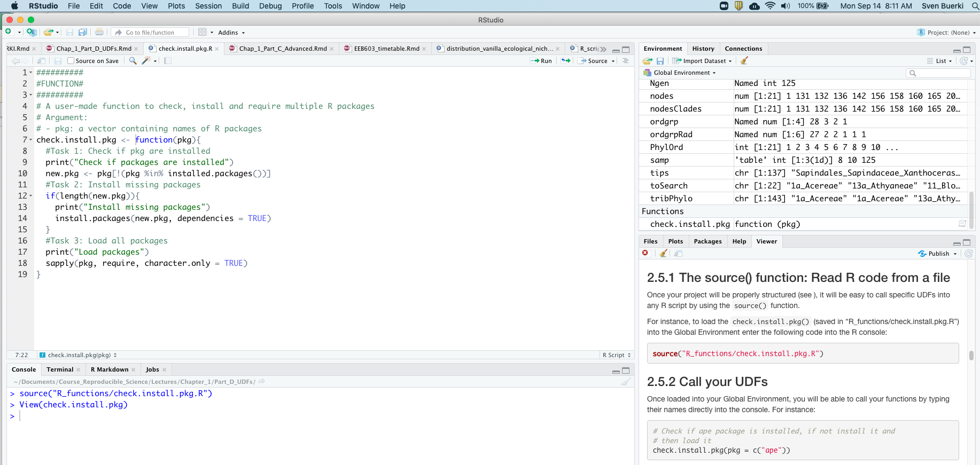View the current working directory arrow icon

click(262, 382)
